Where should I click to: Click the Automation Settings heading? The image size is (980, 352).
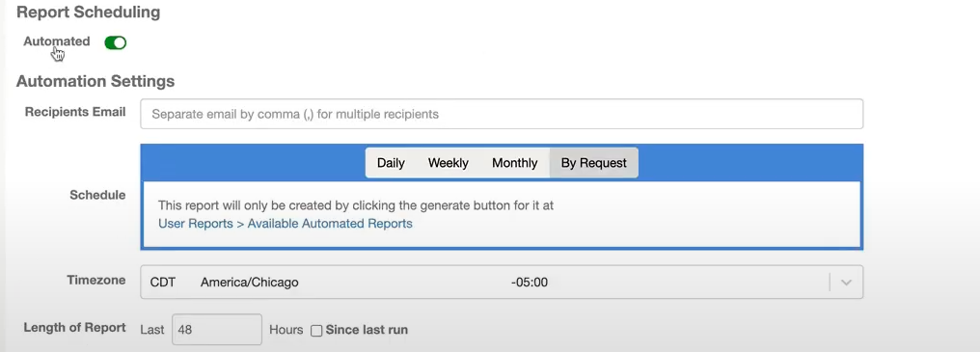click(x=95, y=81)
